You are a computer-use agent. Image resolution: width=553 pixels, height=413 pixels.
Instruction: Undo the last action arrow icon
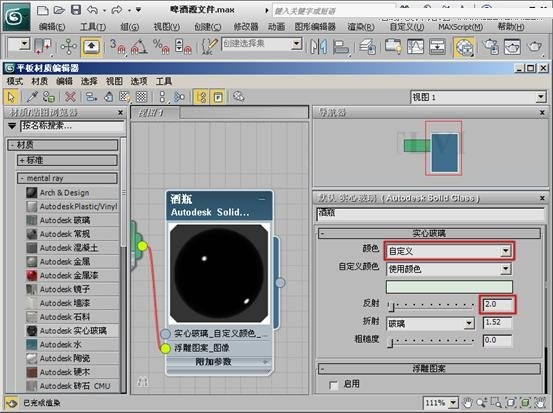93,10
